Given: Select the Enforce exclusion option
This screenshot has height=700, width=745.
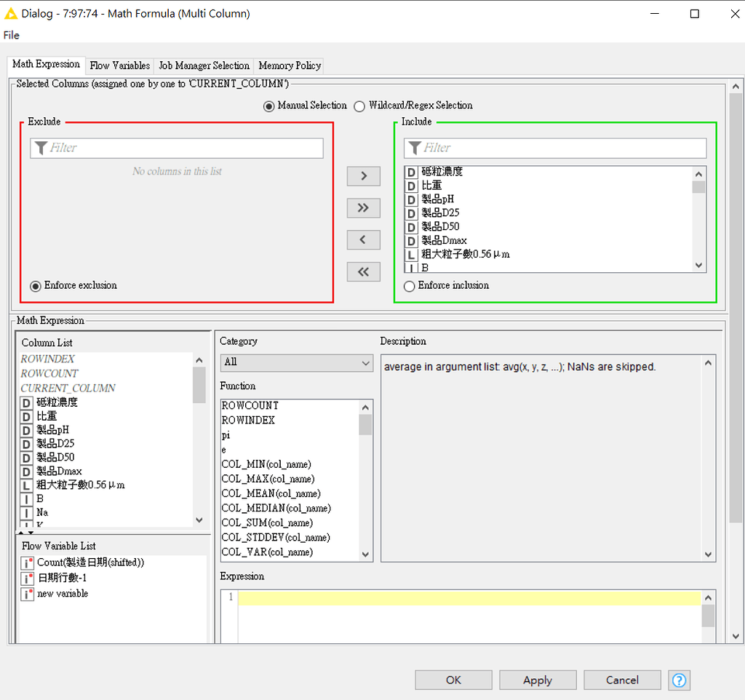Looking at the screenshot, I should [35, 285].
